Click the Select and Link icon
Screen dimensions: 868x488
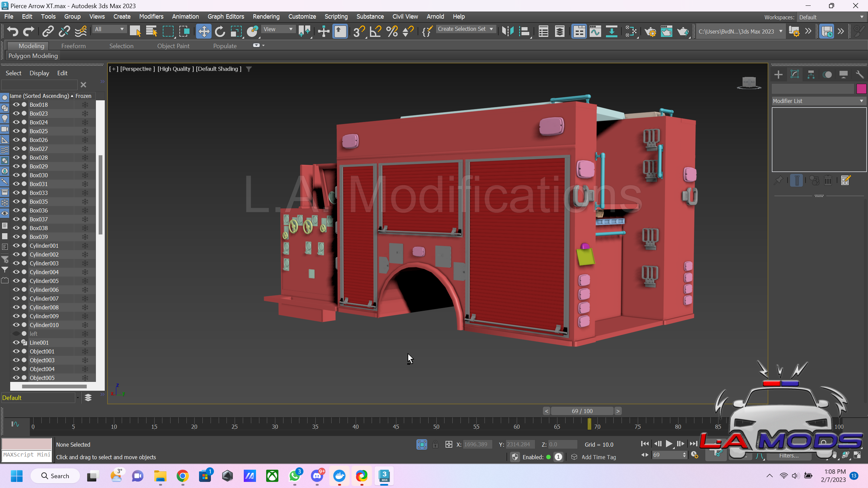coord(48,32)
